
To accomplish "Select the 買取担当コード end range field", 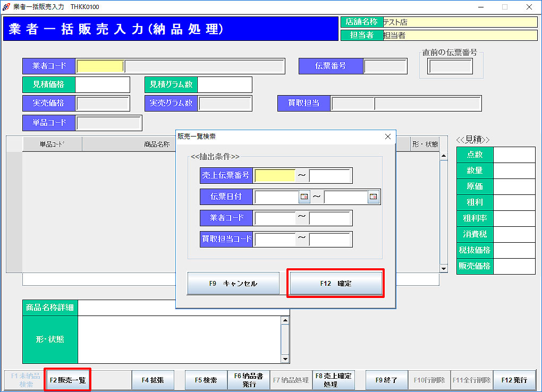I will [x=330, y=240].
